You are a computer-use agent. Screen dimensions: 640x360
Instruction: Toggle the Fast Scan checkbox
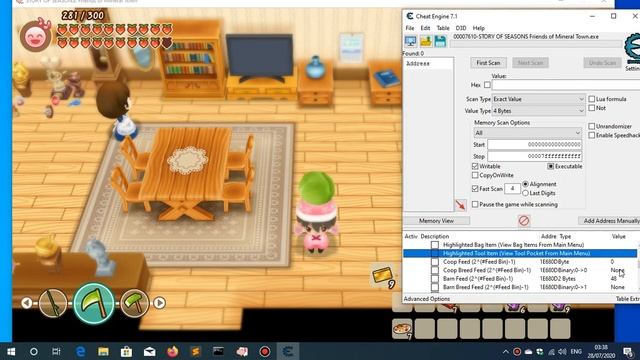475,189
